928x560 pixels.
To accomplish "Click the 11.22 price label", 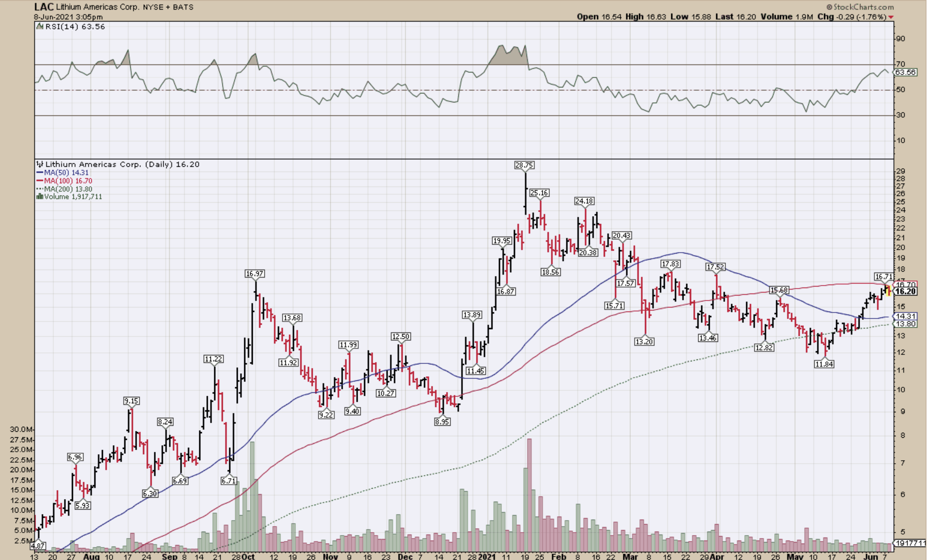I will pyautogui.click(x=213, y=359).
